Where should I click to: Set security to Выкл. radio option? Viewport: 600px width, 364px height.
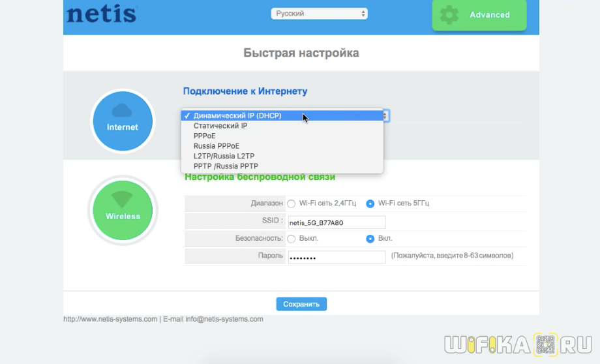coord(292,239)
